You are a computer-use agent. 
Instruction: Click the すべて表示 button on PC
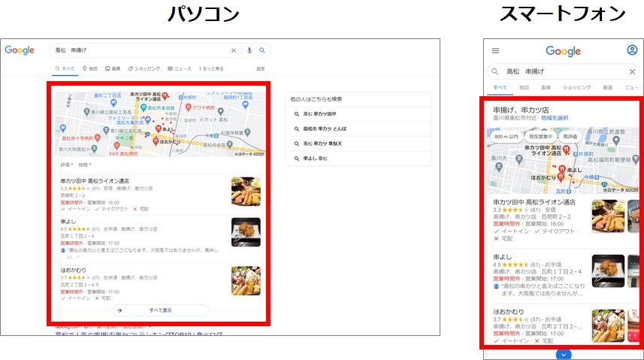click(160, 310)
